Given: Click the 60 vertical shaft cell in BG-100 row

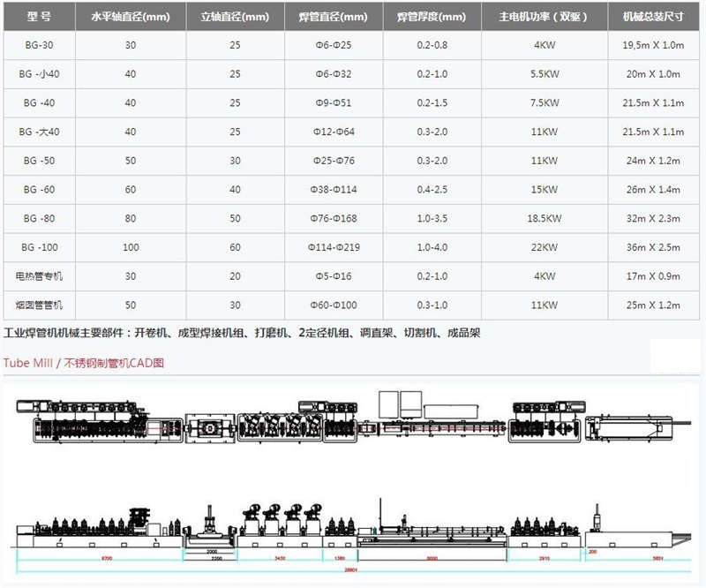Looking at the screenshot, I should coord(235,247).
